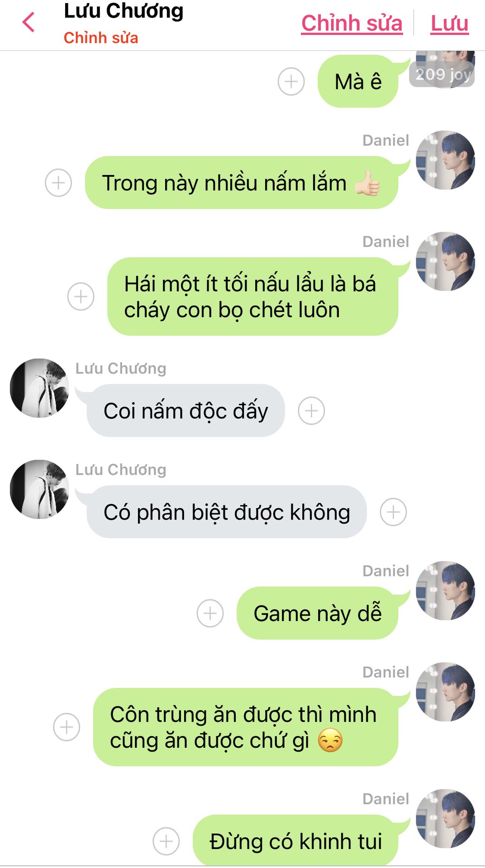Tap the plus icon beside "Mà ê"
Image resolution: width=485 pixels, height=868 pixels.
pos(291,81)
